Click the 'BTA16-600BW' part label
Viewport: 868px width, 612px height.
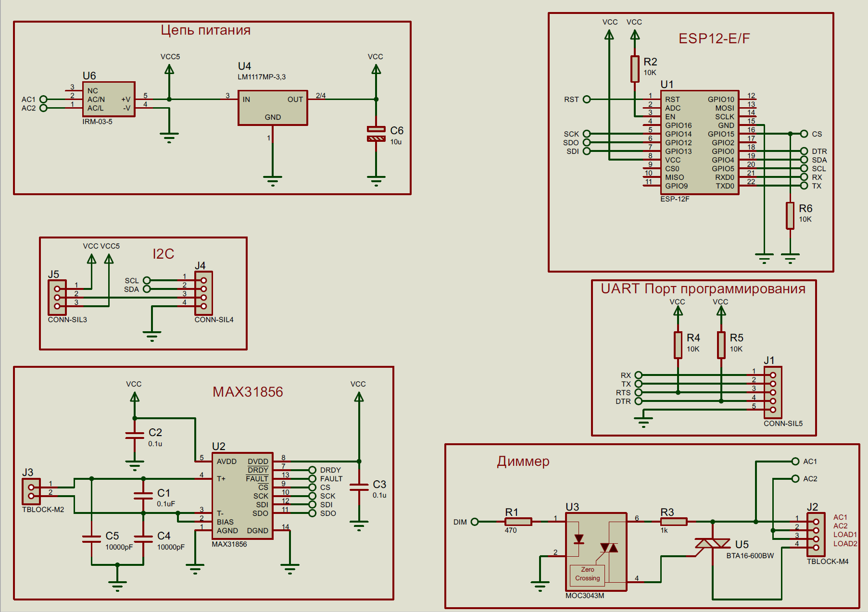pos(750,556)
